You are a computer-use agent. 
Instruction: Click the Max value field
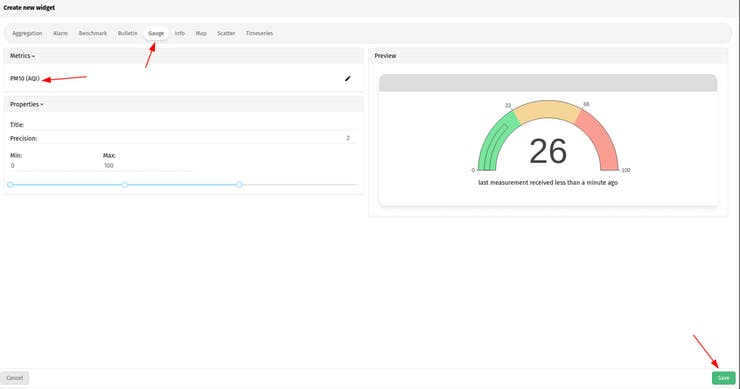click(x=148, y=166)
